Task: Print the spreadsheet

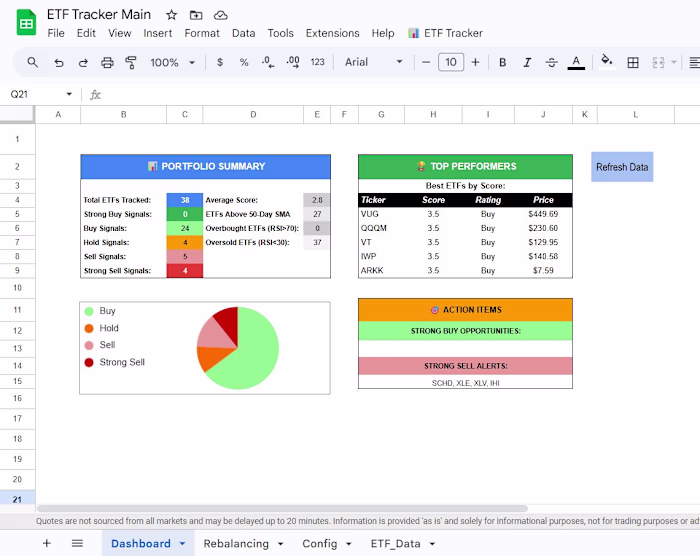Action: pos(107,63)
